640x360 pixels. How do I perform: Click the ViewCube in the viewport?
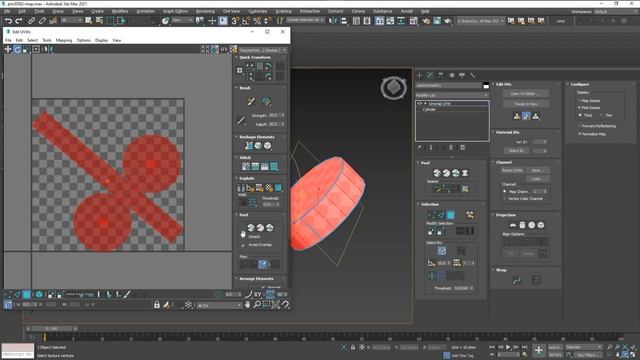(393, 87)
